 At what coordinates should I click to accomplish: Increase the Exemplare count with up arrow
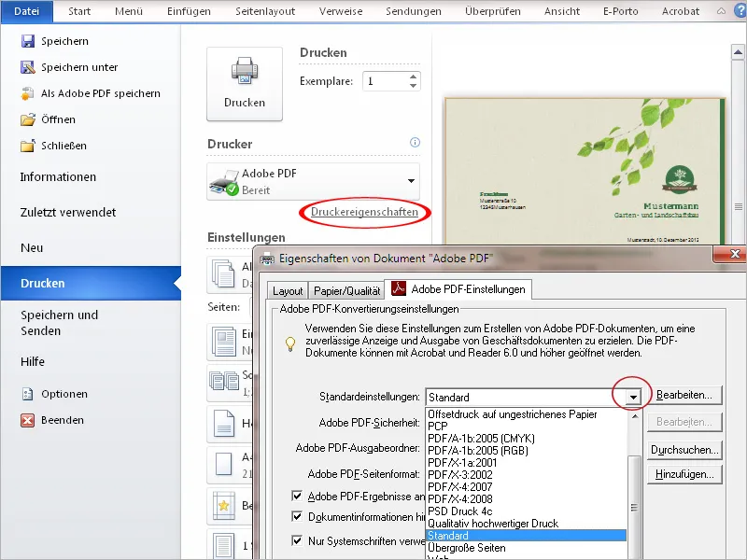[413, 77]
